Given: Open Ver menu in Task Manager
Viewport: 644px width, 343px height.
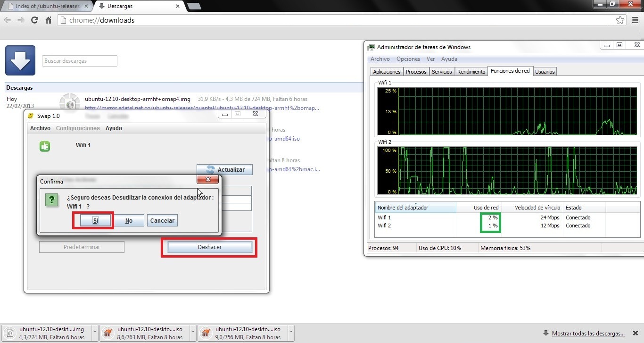Looking at the screenshot, I should click(430, 59).
